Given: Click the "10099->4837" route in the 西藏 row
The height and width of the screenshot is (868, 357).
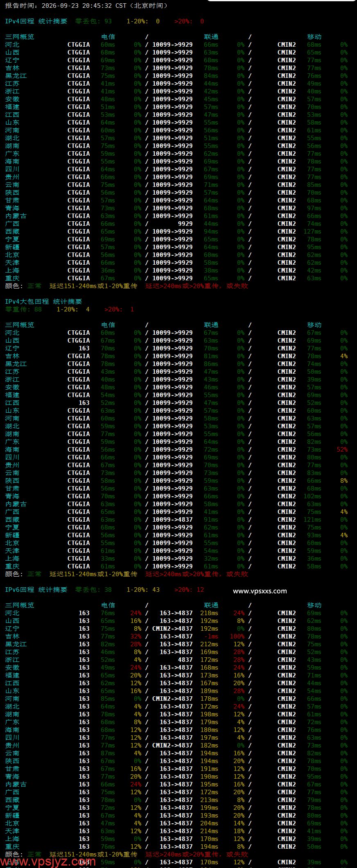Looking at the screenshot, I should pos(172,520).
